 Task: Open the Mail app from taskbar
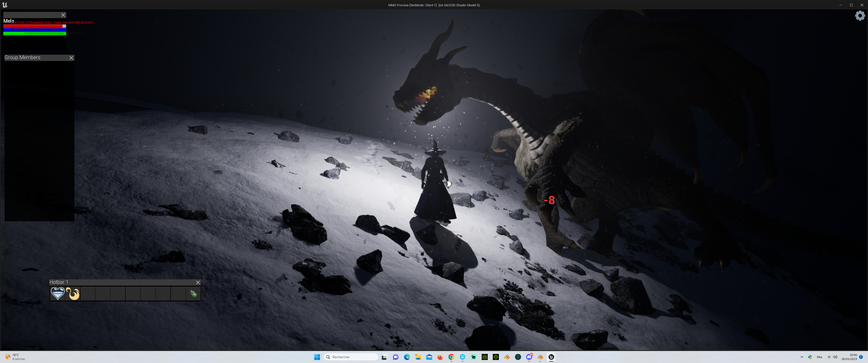coord(429,357)
